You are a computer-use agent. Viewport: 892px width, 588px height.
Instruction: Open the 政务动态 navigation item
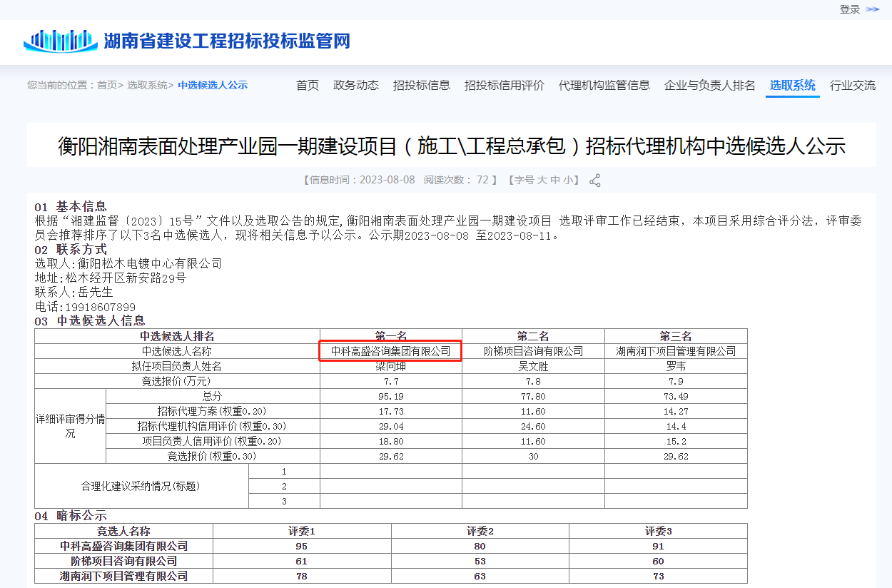[356, 86]
